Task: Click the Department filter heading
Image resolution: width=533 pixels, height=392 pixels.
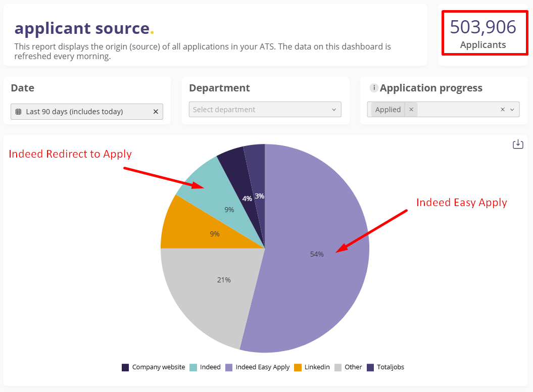Action: [219, 88]
